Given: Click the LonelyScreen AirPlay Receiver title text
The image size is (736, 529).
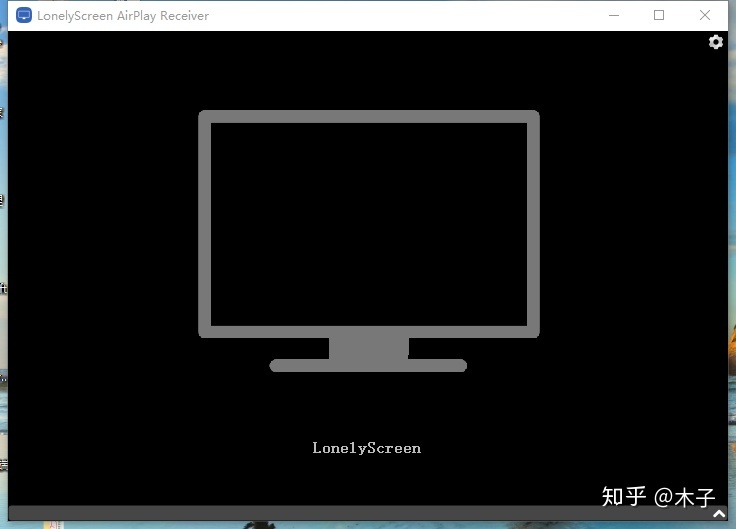Looking at the screenshot, I should click(123, 16).
